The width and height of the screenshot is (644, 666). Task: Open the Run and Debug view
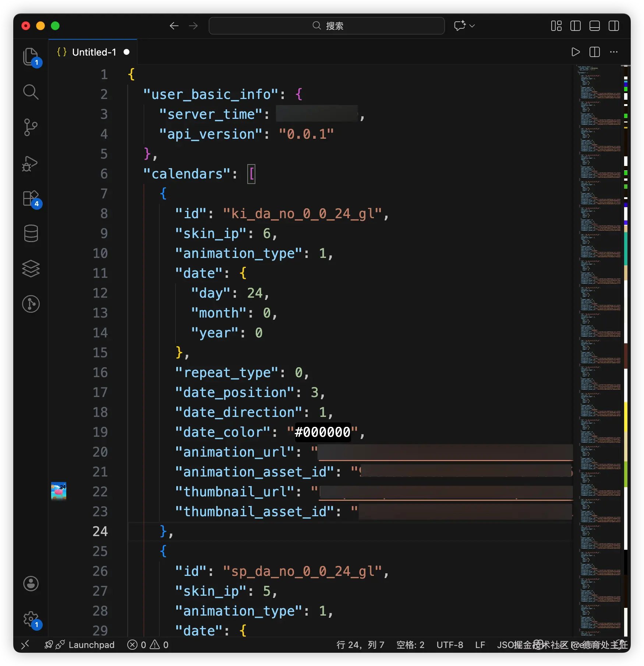31,163
